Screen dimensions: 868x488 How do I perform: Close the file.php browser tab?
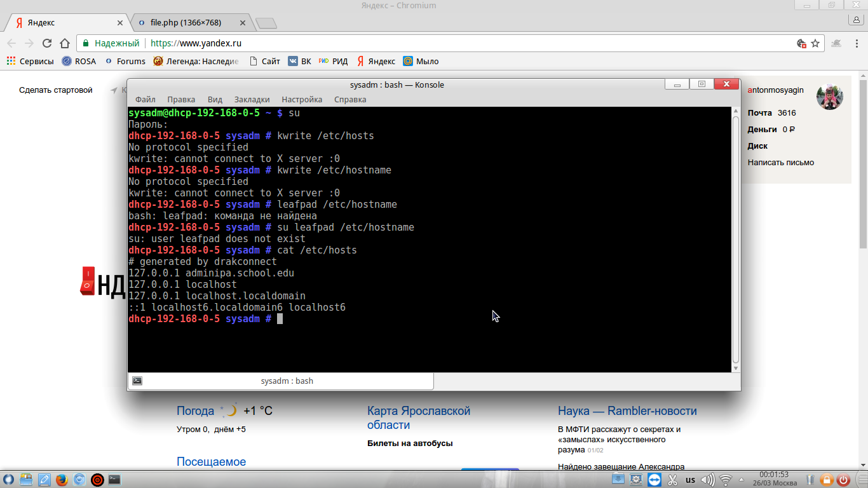pos(242,23)
